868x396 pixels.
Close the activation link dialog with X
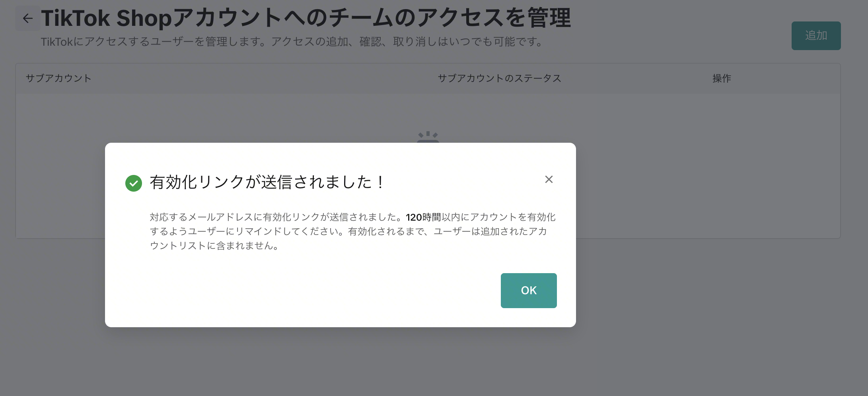[x=549, y=179]
